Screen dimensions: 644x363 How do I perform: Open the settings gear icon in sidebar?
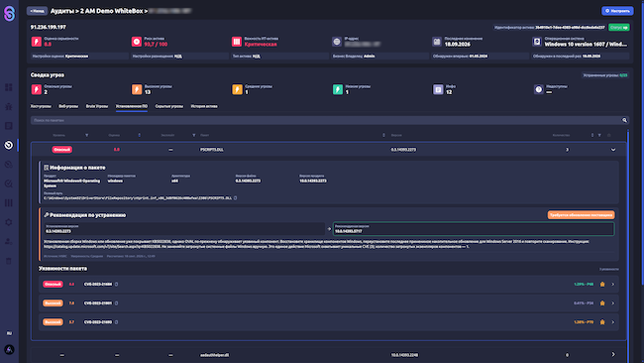pos(9,222)
